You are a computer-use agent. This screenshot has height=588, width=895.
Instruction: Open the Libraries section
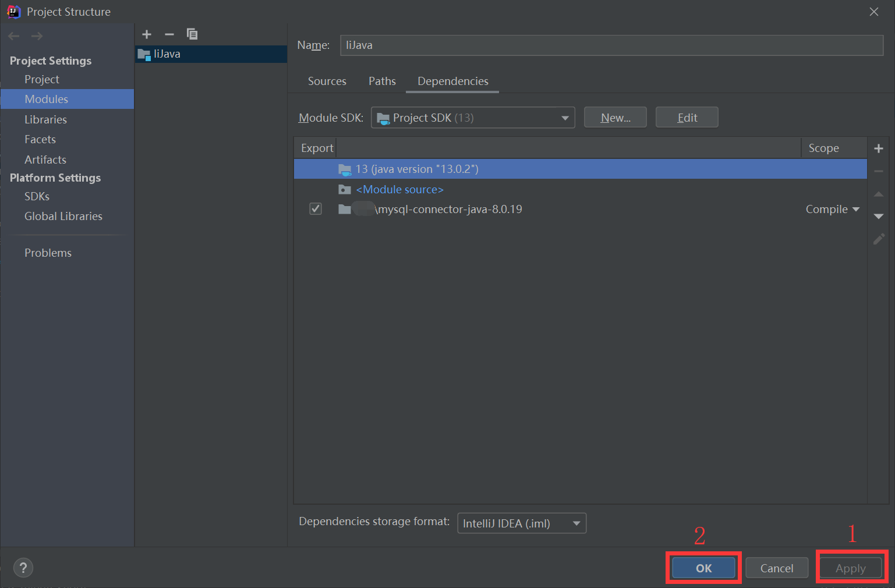tap(46, 119)
